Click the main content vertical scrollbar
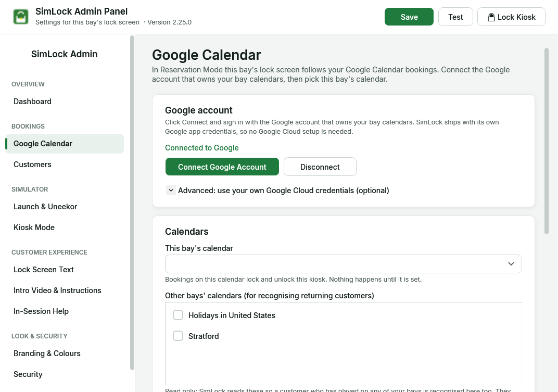 pos(547,141)
